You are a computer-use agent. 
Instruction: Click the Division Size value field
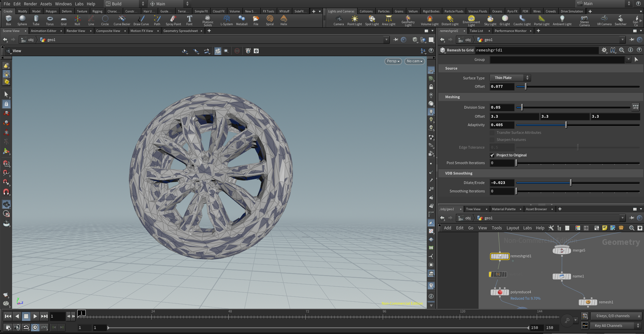[502, 108]
